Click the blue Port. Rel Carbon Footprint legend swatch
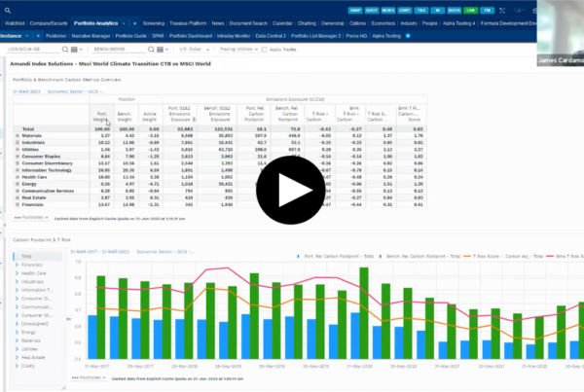584x392 pixels. [x=298, y=257]
